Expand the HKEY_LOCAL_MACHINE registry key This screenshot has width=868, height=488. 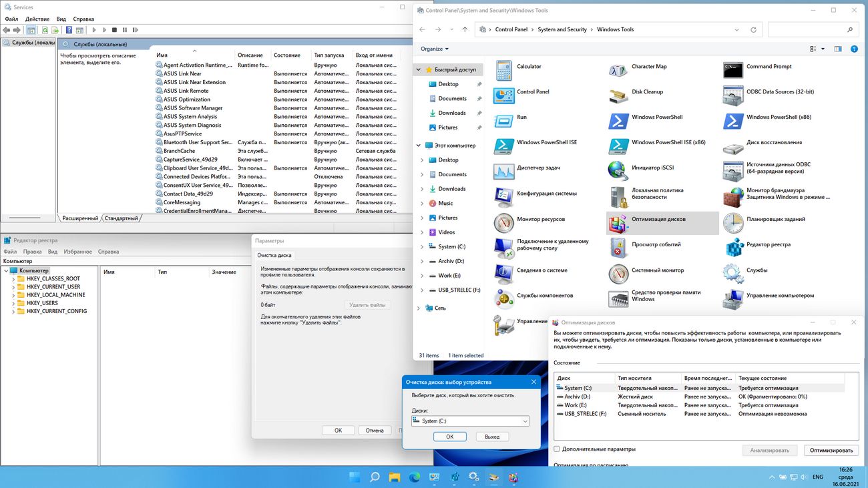tap(13, 295)
